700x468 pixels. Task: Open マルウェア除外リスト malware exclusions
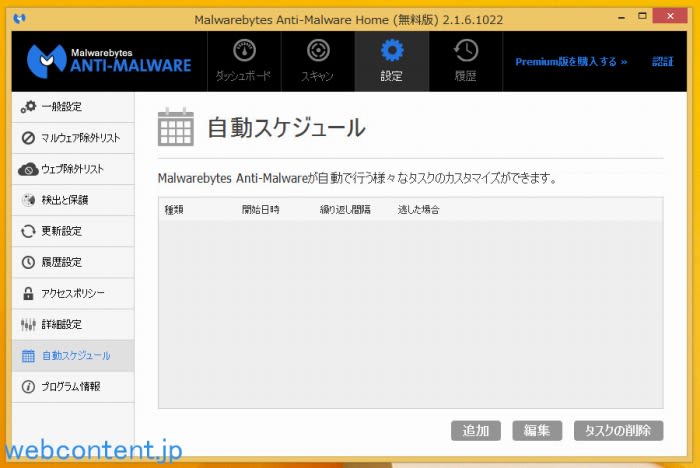click(x=73, y=138)
